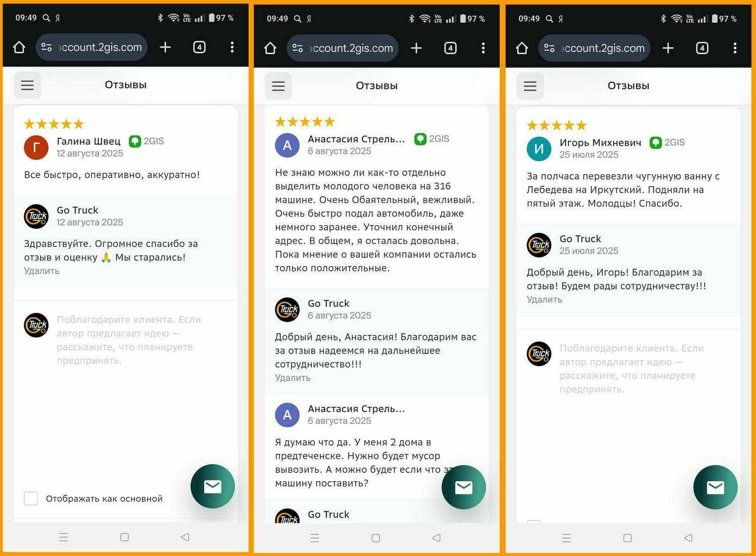Tap green mail floating button in left screen

[213, 486]
